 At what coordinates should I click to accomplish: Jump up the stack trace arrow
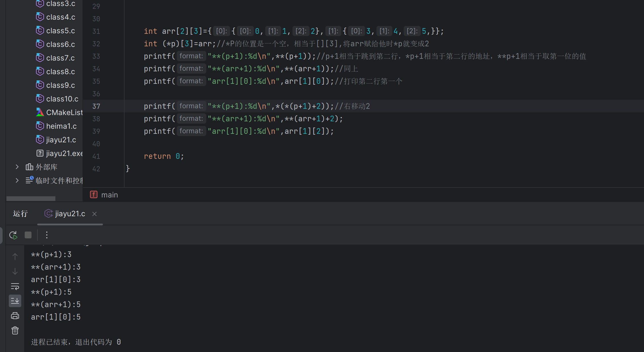tap(15, 257)
